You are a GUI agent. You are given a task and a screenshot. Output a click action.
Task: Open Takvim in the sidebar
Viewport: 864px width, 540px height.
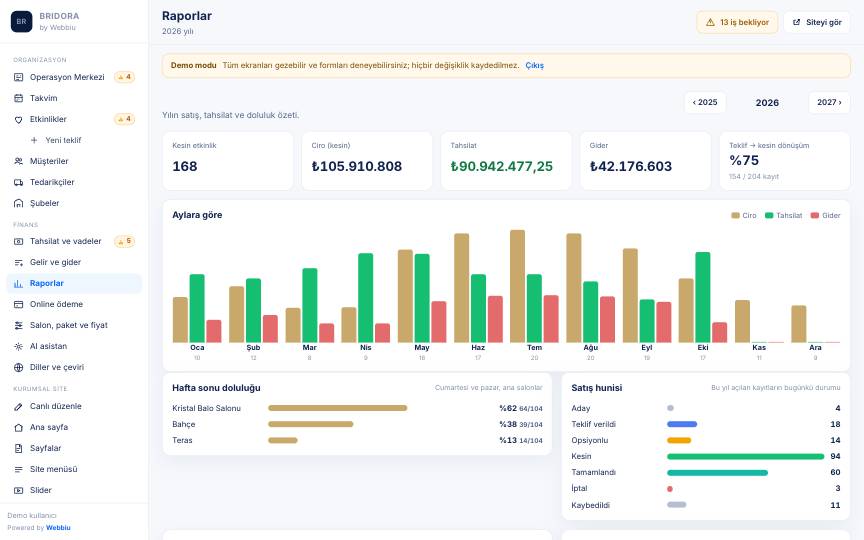pos(74,98)
